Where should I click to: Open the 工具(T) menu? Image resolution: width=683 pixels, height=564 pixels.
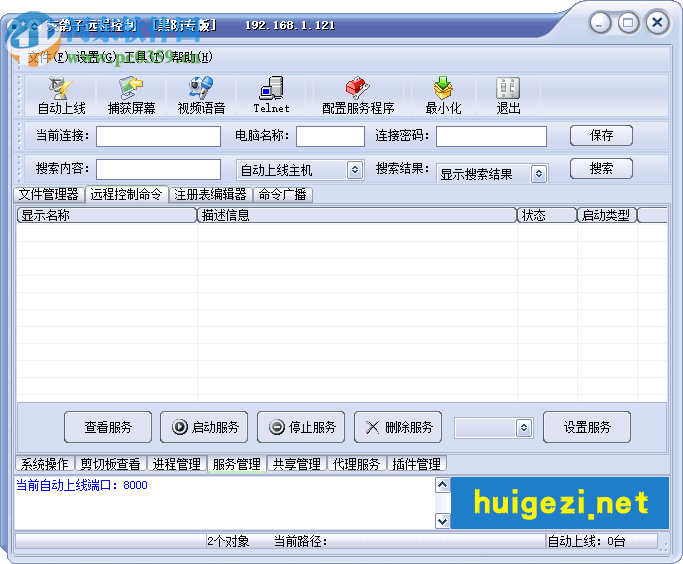click(144, 57)
